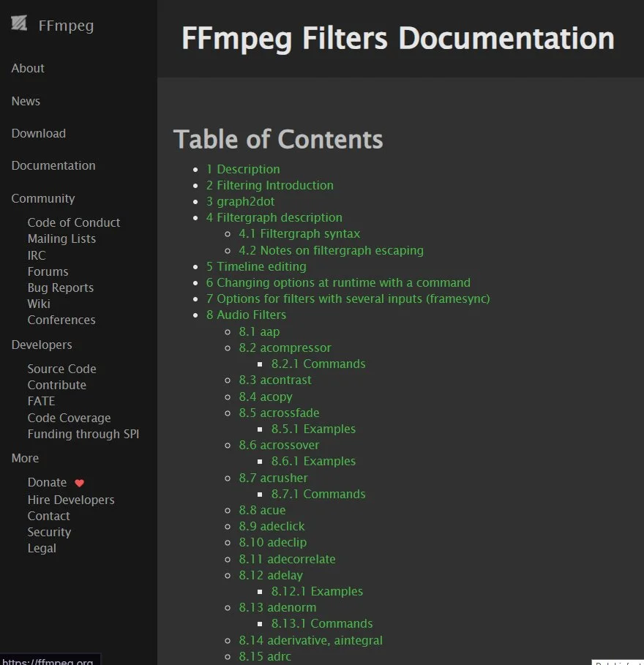Open Mailing Lists link
This screenshot has width=644, height=665.
[x=61, y=238]
